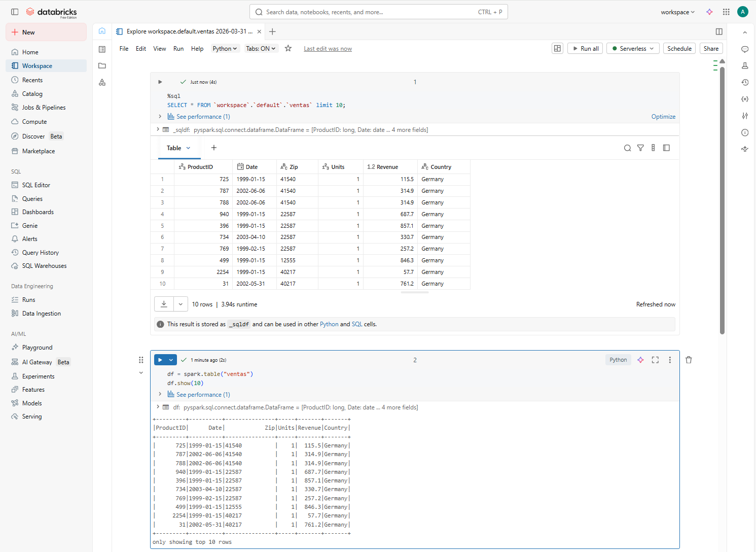
Task: Open cell 2 kebab options menu
Action: tap(670, 360)
